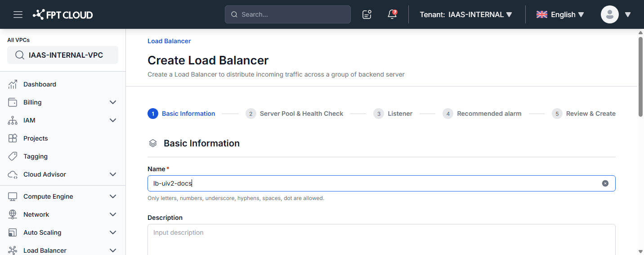The image size is (644, 255).
Task: Open the user account dropdown arrow
Action: point(628,14)
